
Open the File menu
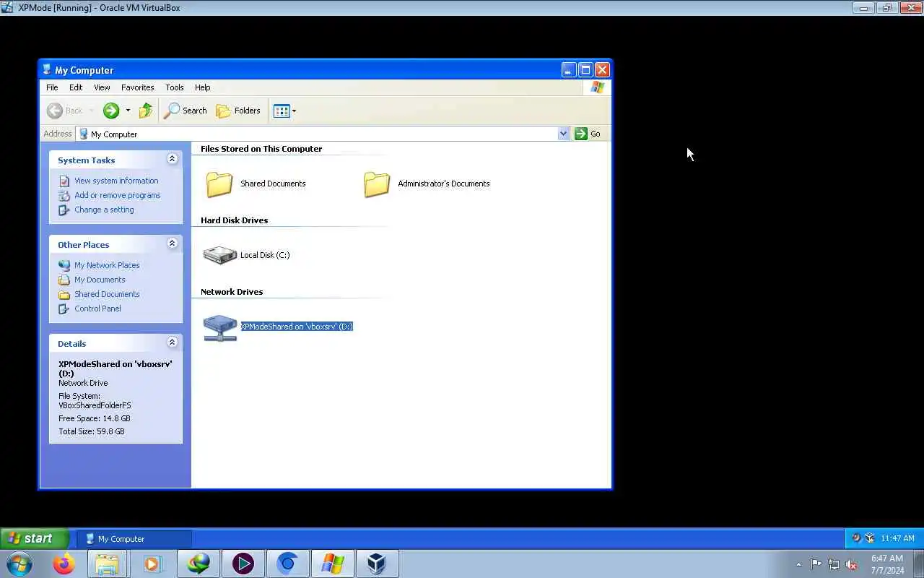pyautogui.click(x=52, y=87)
